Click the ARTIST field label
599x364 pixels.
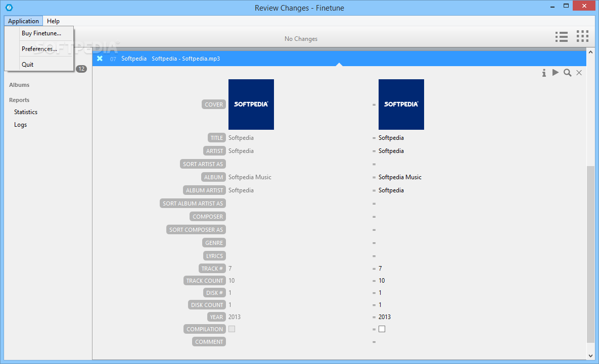click(x=214, y=151)
